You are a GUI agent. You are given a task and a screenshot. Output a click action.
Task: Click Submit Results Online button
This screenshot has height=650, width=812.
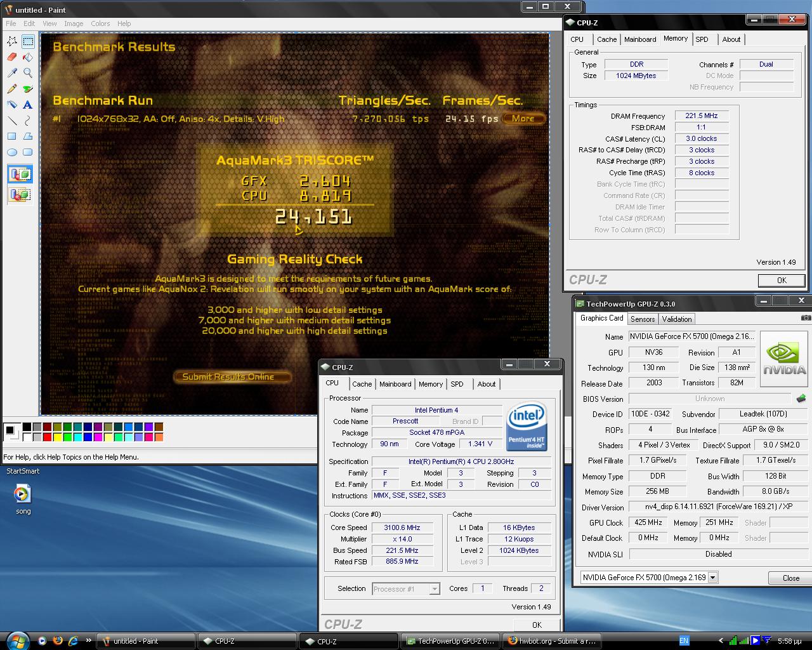232,377
